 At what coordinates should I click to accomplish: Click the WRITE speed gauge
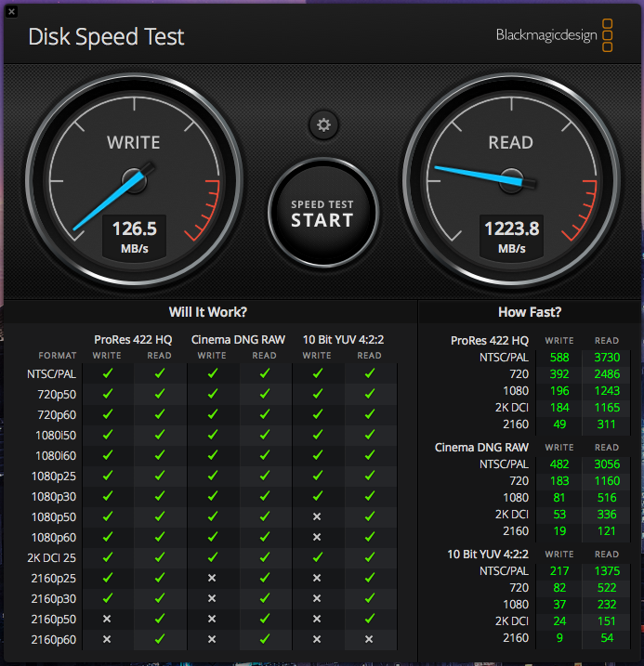tap(134, 180)
